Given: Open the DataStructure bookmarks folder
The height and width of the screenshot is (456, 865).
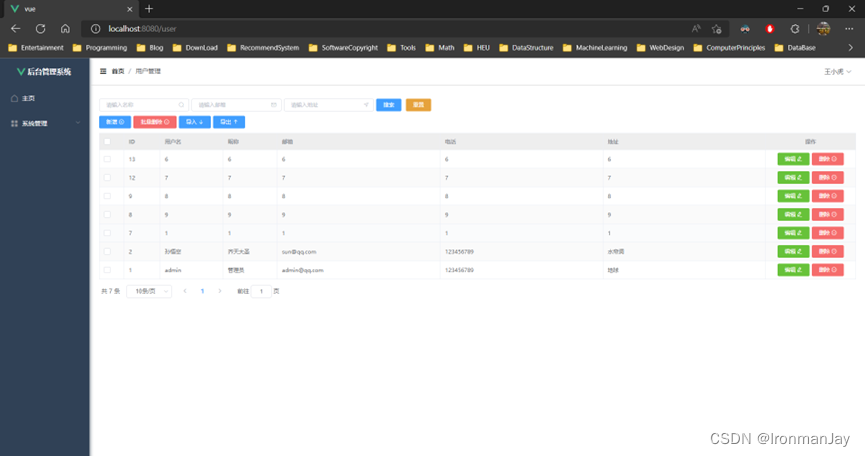Looking at the screenshot, I should 526,48.
